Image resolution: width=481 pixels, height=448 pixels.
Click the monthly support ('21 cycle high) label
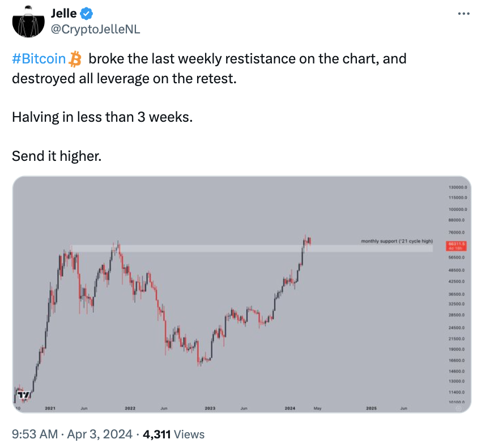tap(397, 241)
